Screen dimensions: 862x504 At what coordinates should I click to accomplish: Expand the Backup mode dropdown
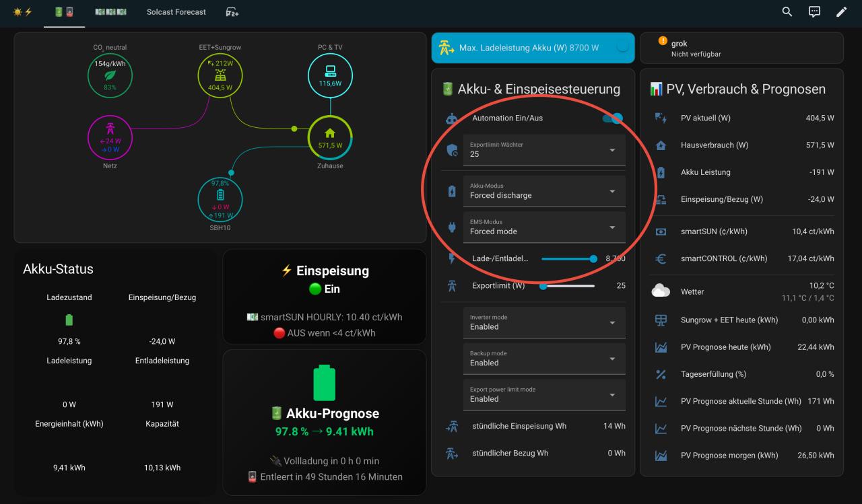(543, 359)
